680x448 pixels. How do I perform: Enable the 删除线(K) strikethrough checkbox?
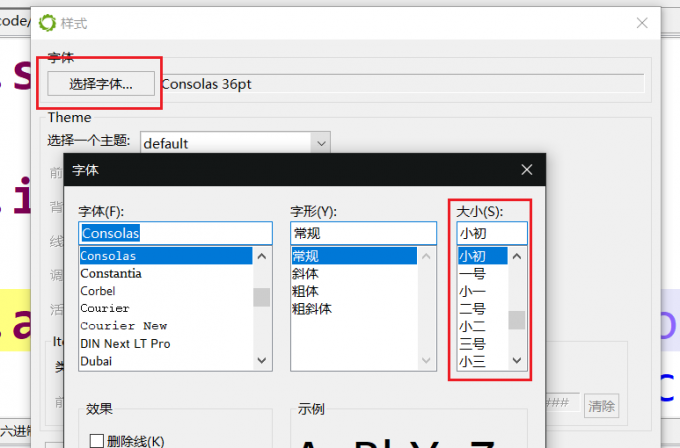97,441
